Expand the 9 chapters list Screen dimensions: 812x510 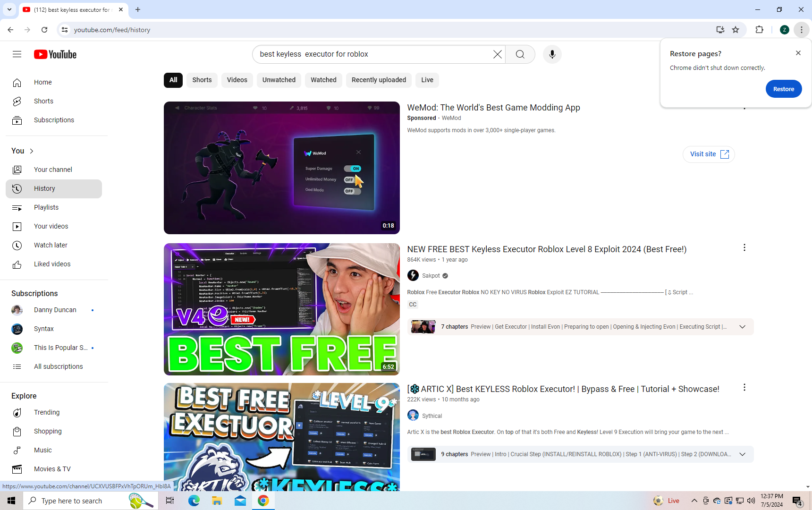click(742, 454)
